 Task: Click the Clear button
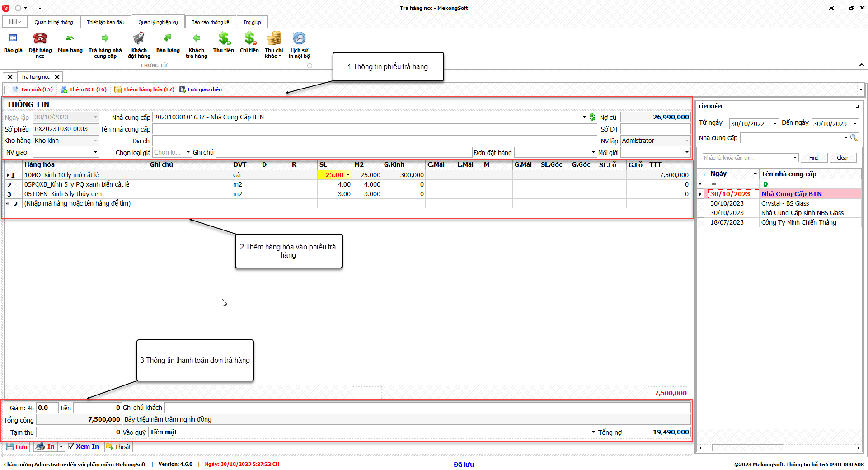point(842,158)
